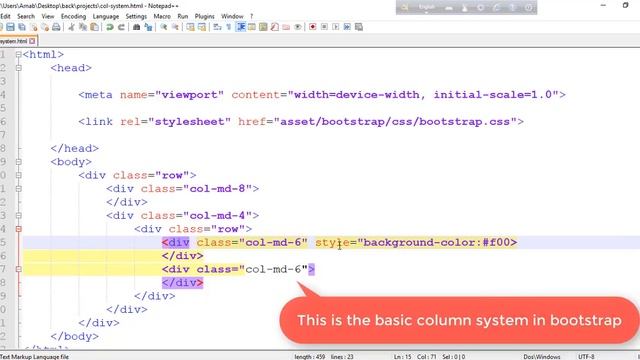Viewport: 640px width, 360px height.
Task: Toggle the highlighted Indent Guide button
Action: 241,27
